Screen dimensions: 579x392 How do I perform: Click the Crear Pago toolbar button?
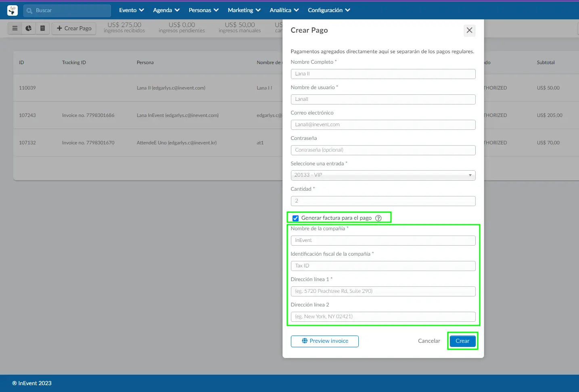(x=74, y=28)
